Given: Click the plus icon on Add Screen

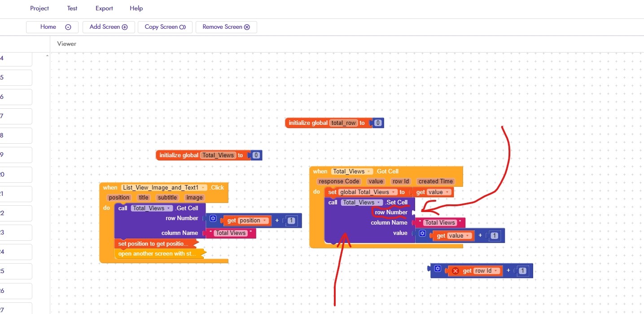Looking at the screenshot, I should (x=125, y=27).
